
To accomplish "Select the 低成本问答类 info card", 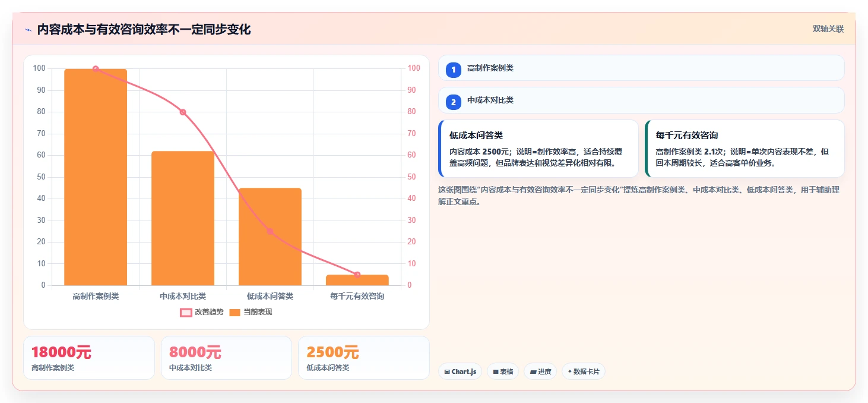I will tap(538, 149).
